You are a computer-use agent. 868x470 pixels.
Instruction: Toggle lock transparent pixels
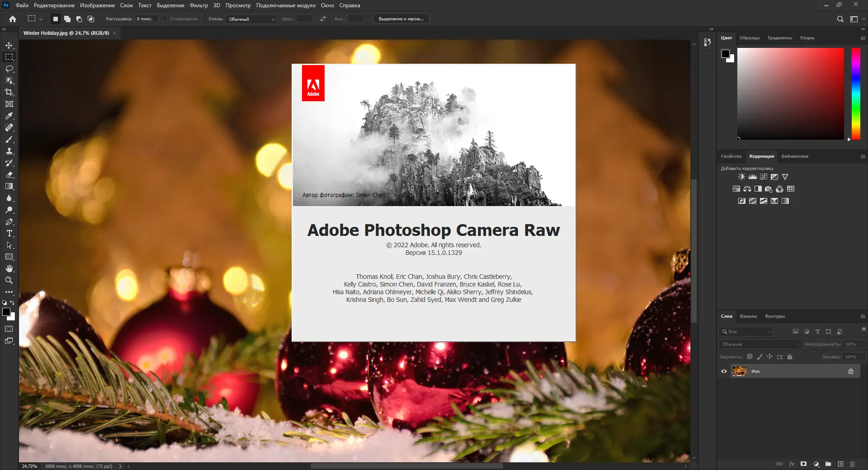750,357
